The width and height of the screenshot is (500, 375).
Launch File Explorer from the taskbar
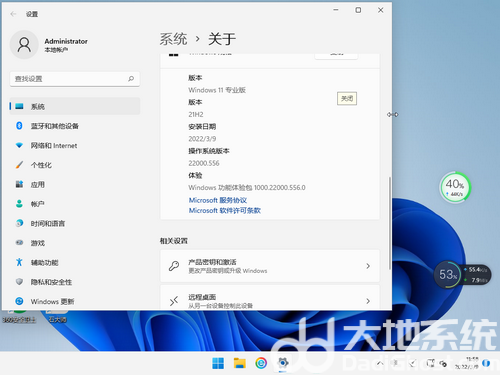[x=239, y=363]
